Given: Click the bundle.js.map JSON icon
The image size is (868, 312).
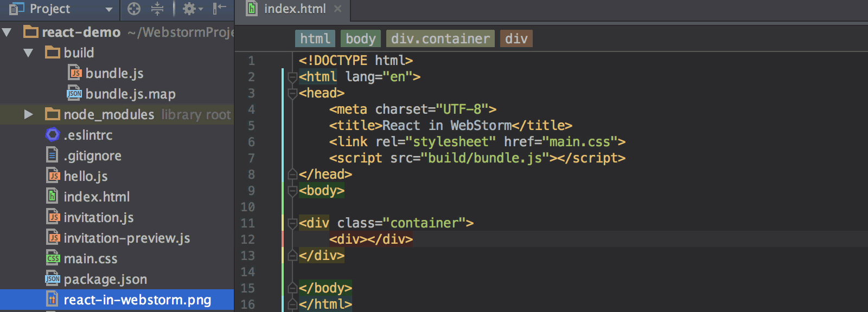Looking at the screenshot, I should (x=74, y=93).
